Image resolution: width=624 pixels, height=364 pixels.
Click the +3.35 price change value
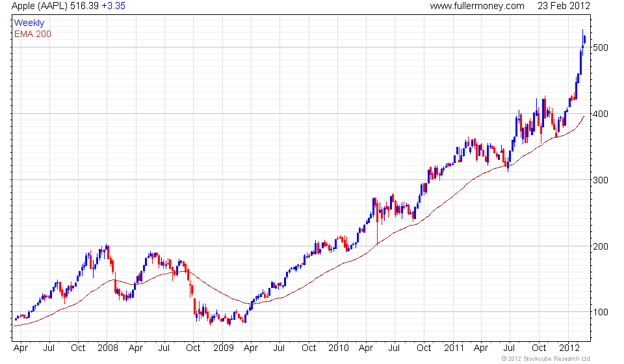click(x=113, y=6)
